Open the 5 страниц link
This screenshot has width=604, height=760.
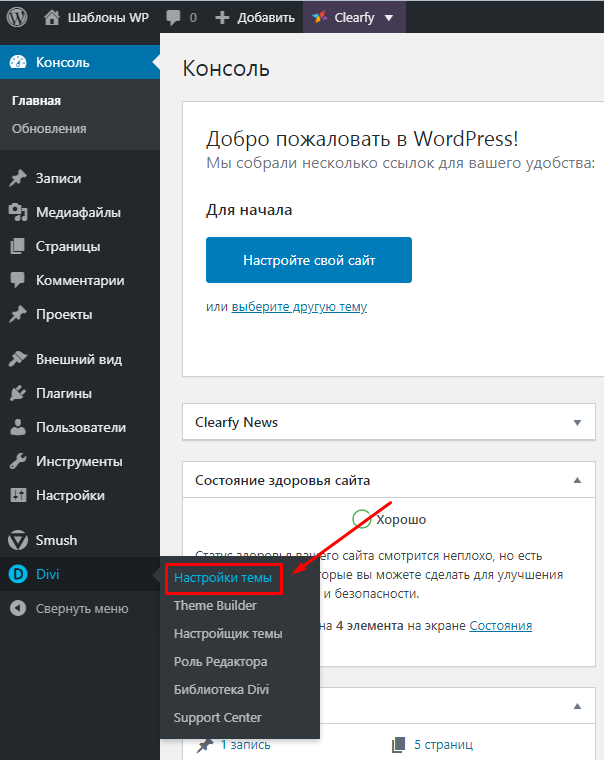pos(442,745)
